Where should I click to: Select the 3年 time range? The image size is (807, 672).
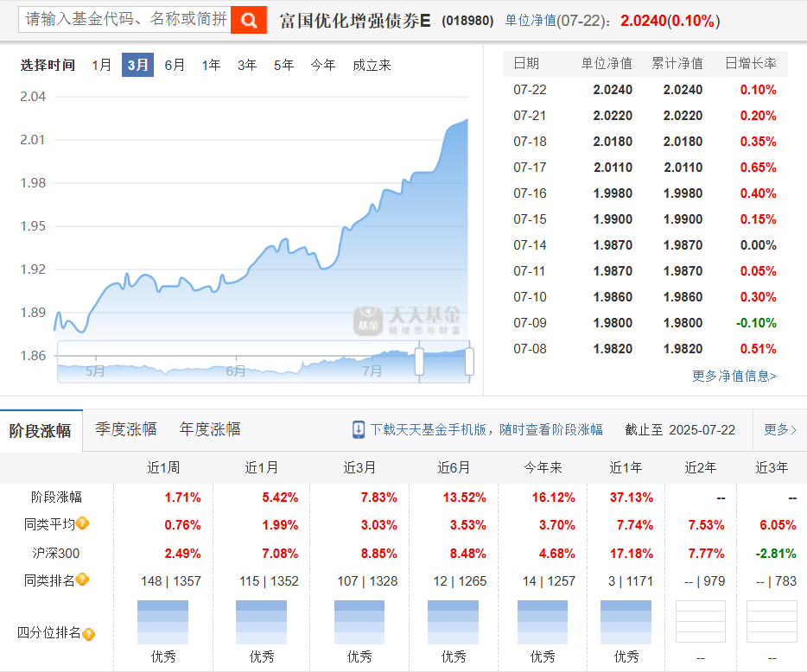tap(247, 65)
